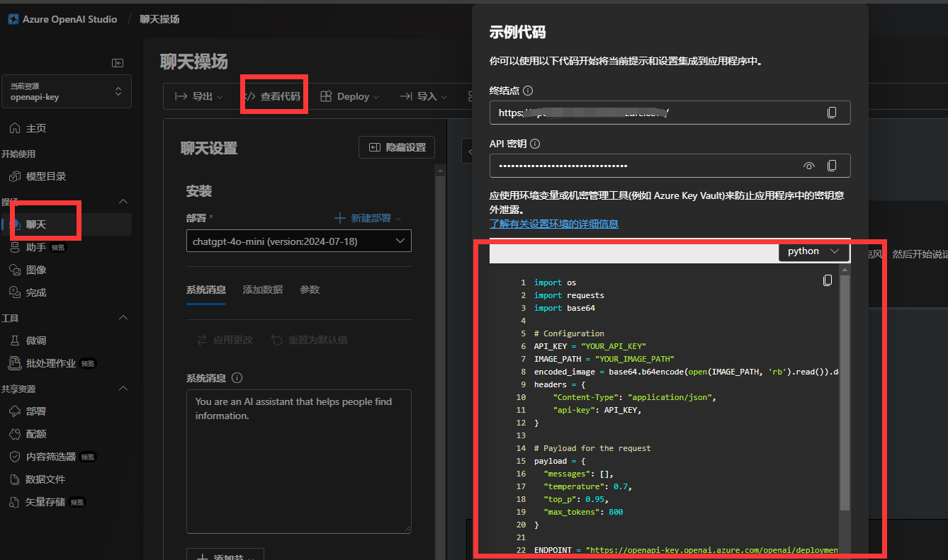Collapse the 操场 sidebar section

123,202
